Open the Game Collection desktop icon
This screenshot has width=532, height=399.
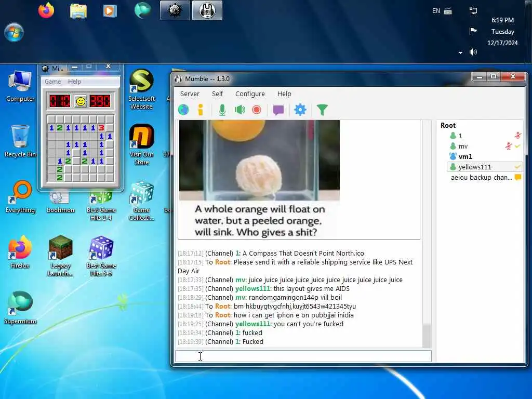(x=141, y=201)
